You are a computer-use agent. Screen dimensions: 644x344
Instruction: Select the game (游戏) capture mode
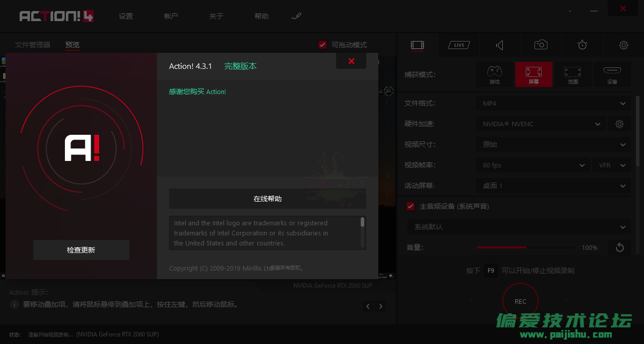pyautogui.click(x=495, y=74)
